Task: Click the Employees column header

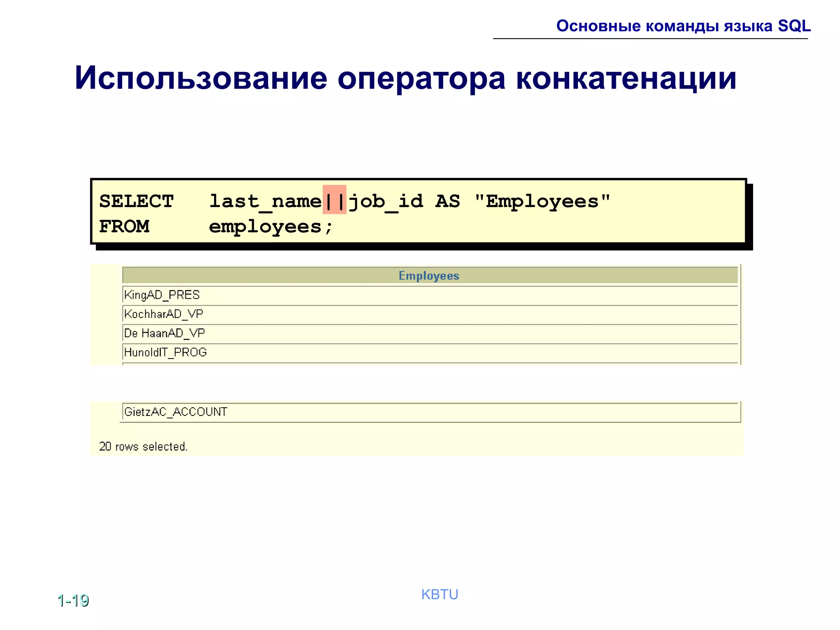Action: (430, 275)
